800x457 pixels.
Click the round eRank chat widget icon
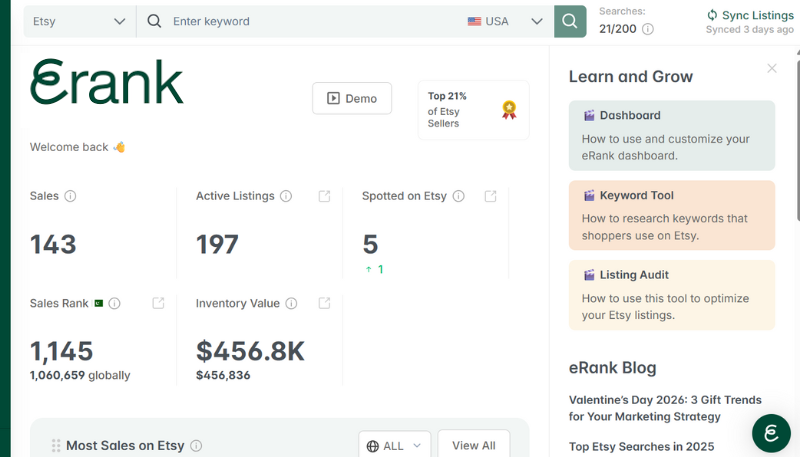pos(771,433)
